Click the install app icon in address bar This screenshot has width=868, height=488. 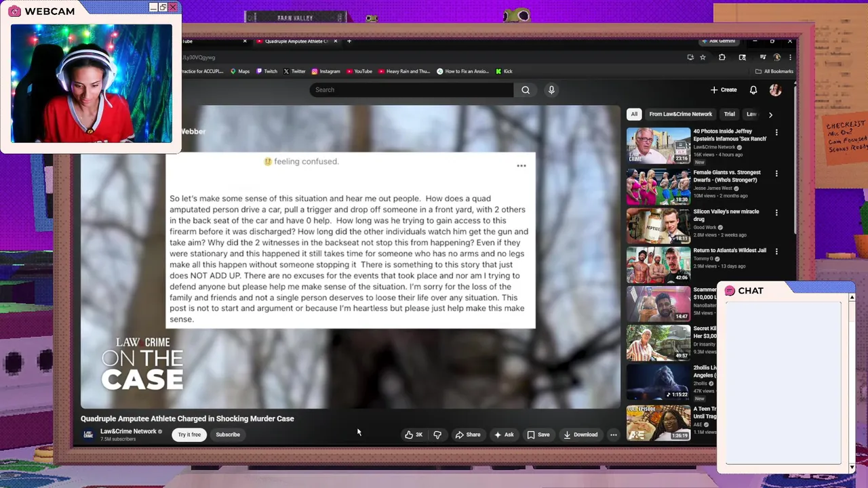tap(690, 57)
